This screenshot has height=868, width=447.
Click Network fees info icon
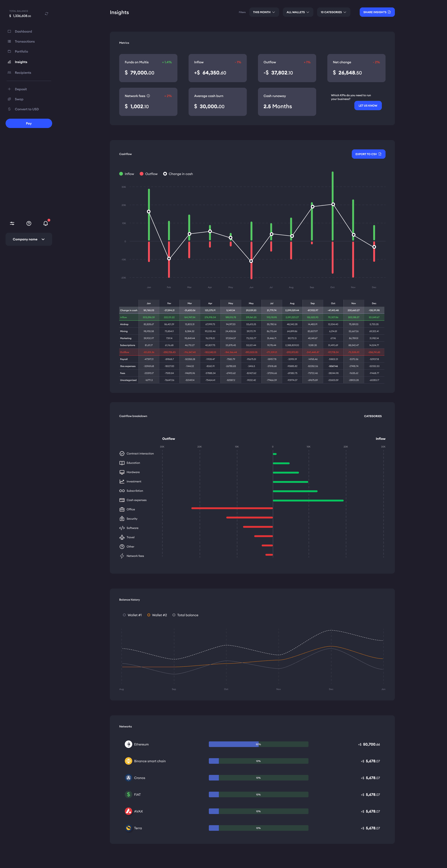[x=148, y=96]
